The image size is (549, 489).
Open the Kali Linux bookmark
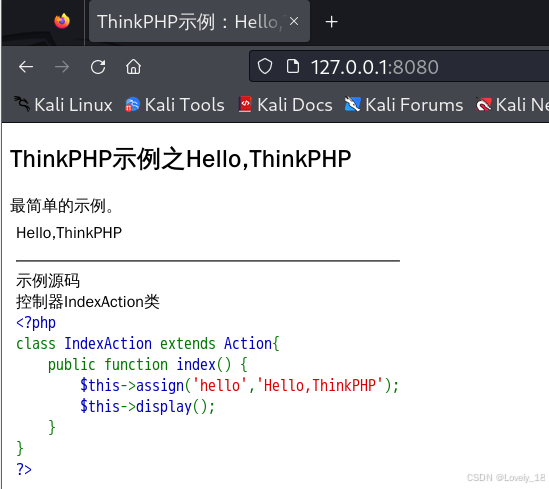[63, 105]
